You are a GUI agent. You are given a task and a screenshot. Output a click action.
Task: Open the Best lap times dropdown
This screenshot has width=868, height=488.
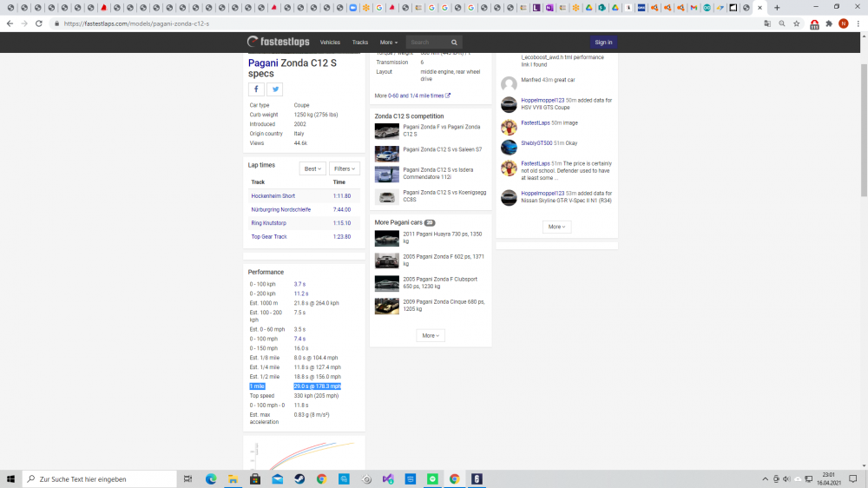click(312, 169)
